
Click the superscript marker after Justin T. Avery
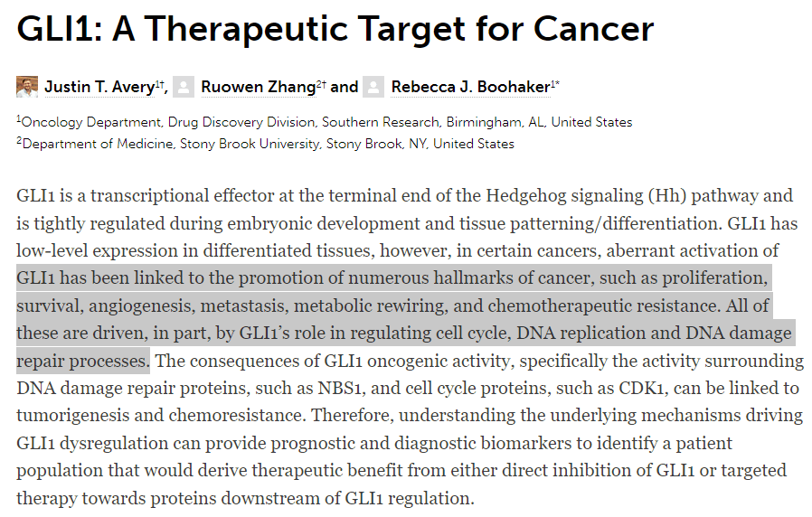(x=161, y=82)
